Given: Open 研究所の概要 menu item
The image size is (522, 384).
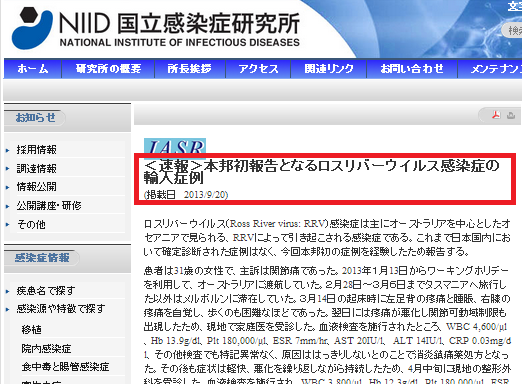Looking at the screenshot, I should (108, 69).
